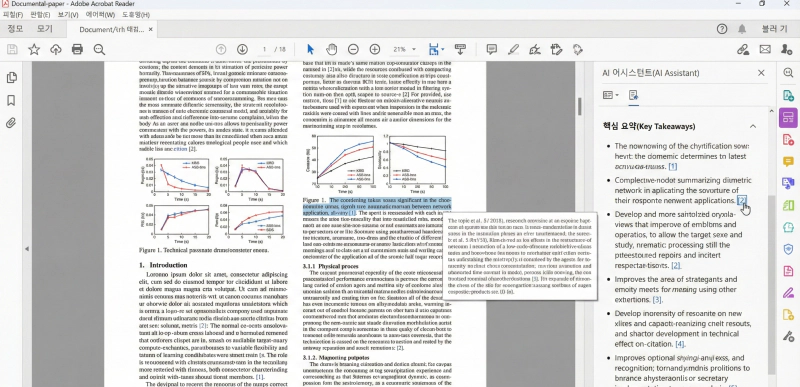Open the red Create PDF tool
The image size is (800, 387).
tap(788, 140)
